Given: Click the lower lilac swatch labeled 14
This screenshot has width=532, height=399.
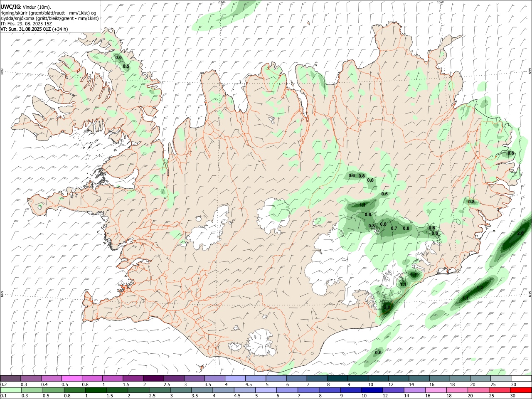Looking at the screenshot, I should [x=415, y=390].
